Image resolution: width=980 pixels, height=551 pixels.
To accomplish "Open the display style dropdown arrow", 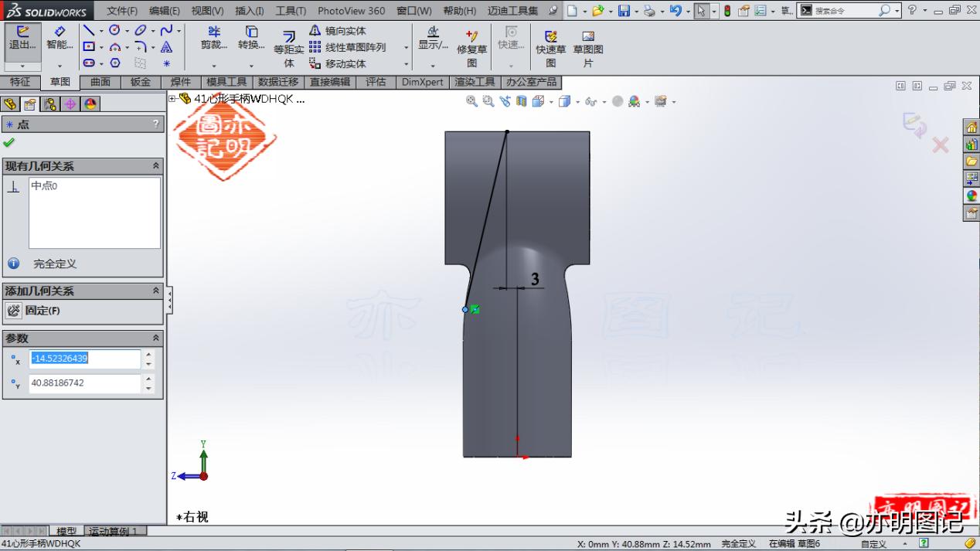I will [578, 101].
